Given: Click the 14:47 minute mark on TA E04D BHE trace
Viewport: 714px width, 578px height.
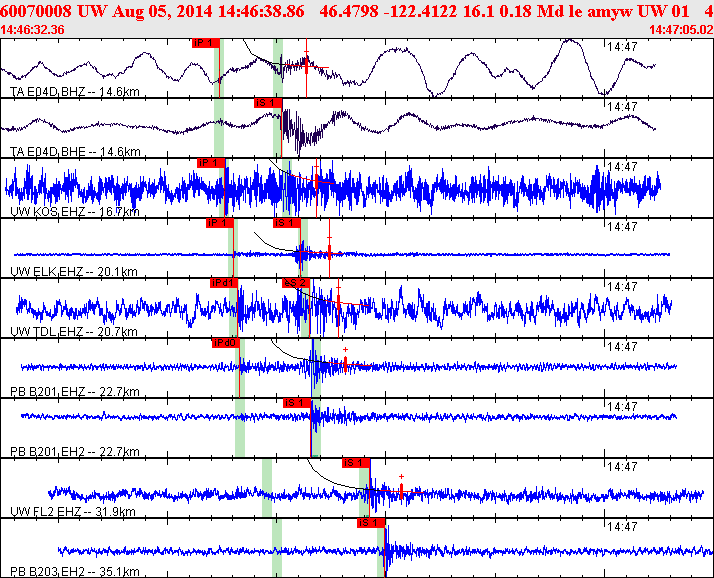Looking at the screenshot, I should point(622,107).
